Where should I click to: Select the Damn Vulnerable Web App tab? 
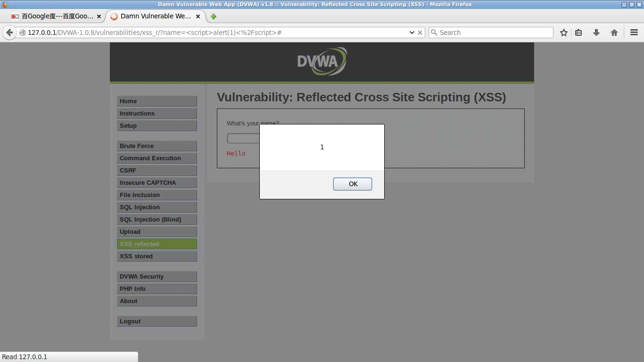(x=156, y=16)
